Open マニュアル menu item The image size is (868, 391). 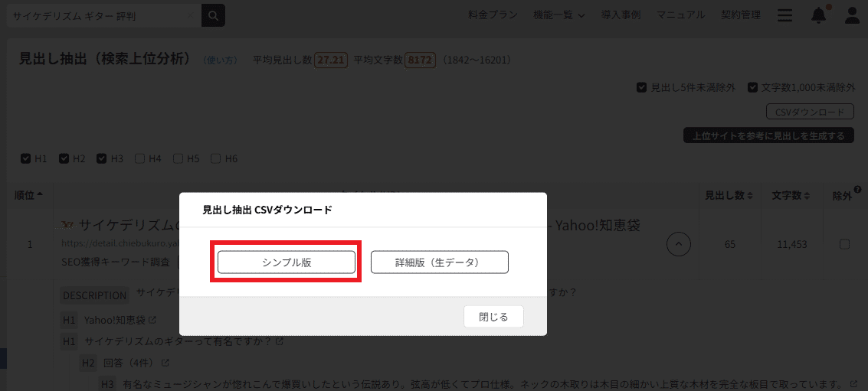coord(680,15)
